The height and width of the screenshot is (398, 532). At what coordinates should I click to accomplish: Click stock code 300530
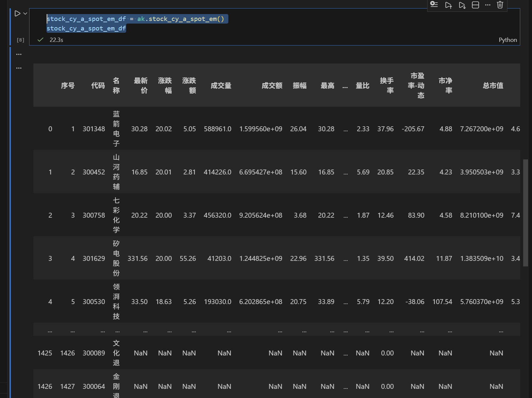[x=94, y=302]
